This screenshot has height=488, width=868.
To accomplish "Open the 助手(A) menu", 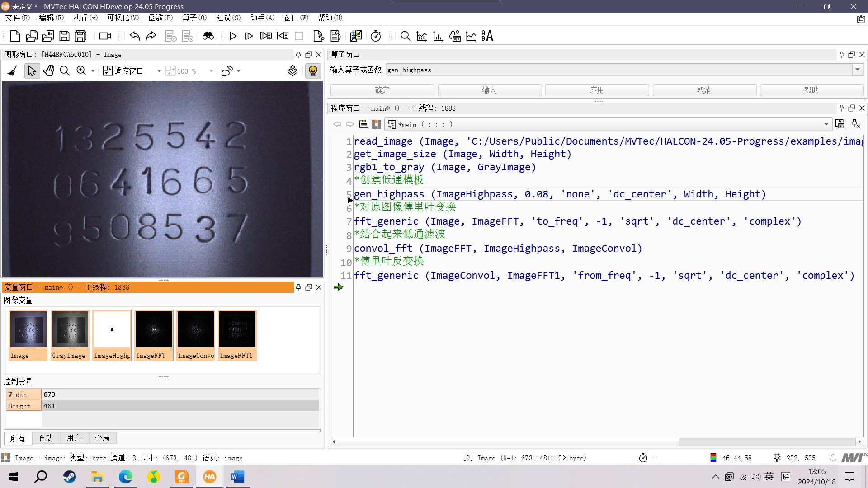I will [x=262, y=18].
